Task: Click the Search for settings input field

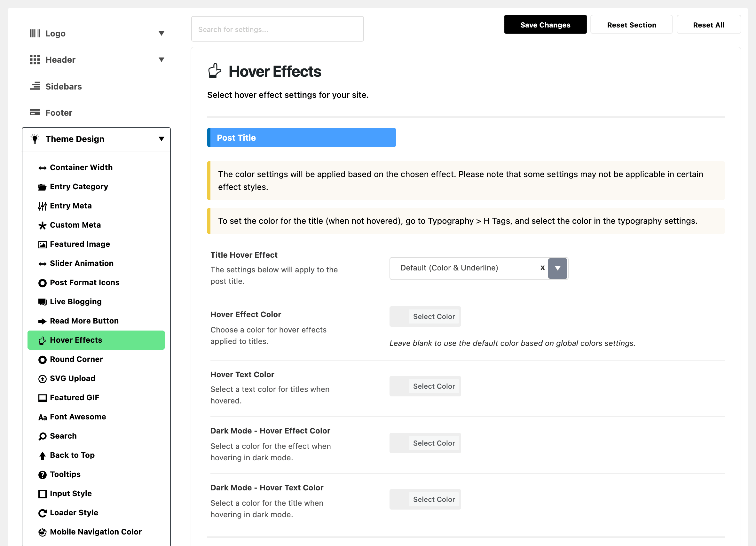Action: (277, 29)
